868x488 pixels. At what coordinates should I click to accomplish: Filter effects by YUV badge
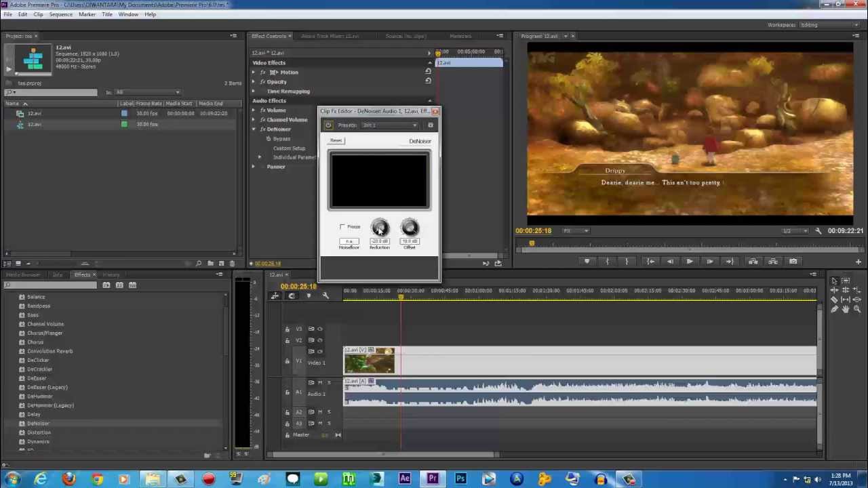(x=132, y=285)
